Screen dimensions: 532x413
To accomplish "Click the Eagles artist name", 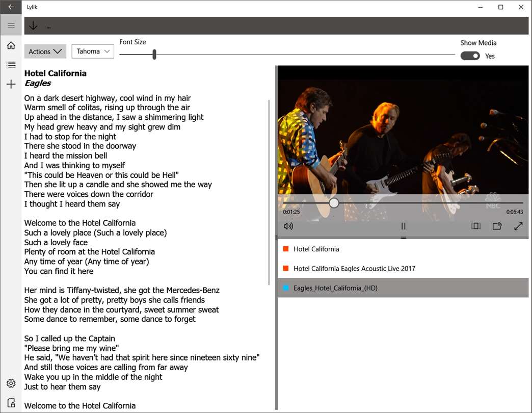I will (x=38, y=83).
